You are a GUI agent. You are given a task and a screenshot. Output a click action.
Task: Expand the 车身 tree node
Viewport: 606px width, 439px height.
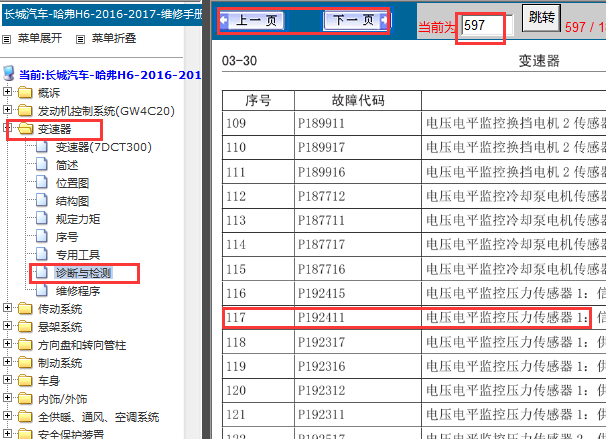coord(7,379)
